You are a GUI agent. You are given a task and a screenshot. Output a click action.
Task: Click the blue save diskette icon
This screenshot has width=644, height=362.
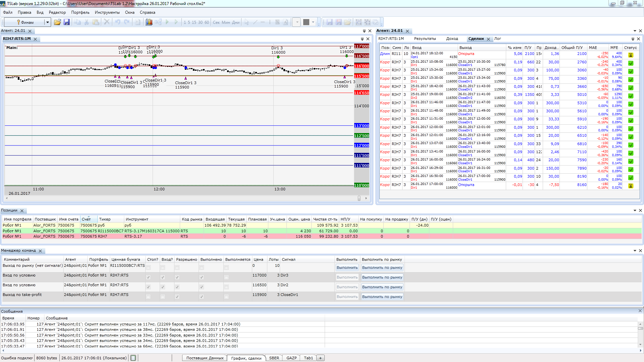click(x=66, y=22)
